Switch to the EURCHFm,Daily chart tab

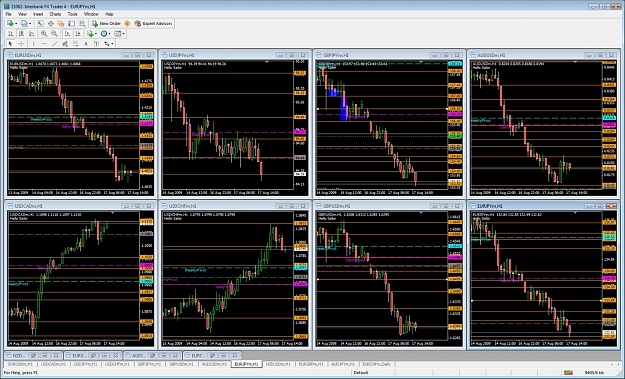[x=377, y=364]
